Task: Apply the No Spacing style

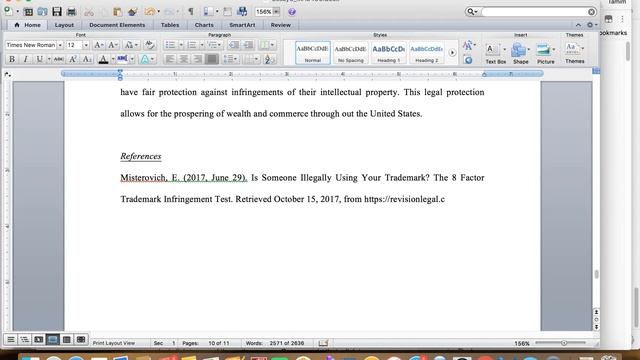Action: point(351,52)
